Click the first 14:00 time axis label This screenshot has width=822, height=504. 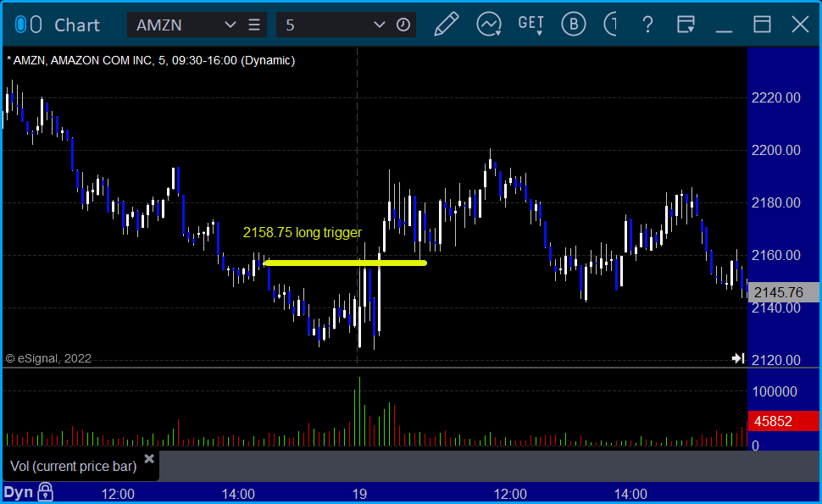click(238, 494)
